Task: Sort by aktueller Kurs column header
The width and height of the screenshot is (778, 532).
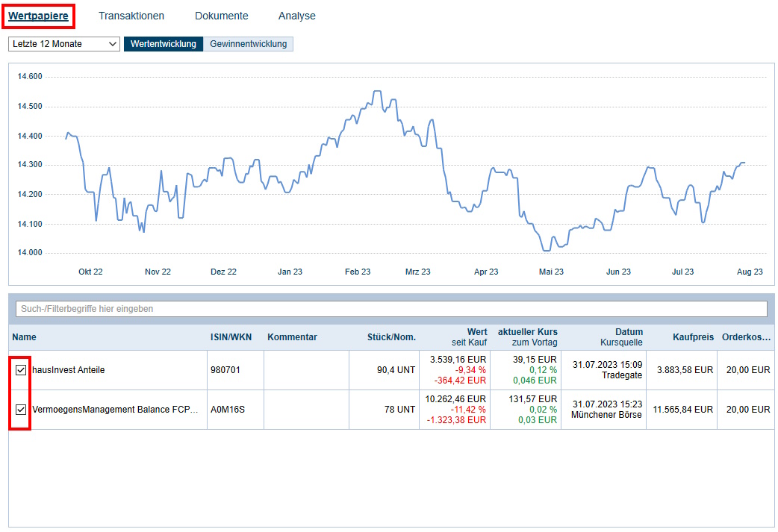Action: pos(527,337)
